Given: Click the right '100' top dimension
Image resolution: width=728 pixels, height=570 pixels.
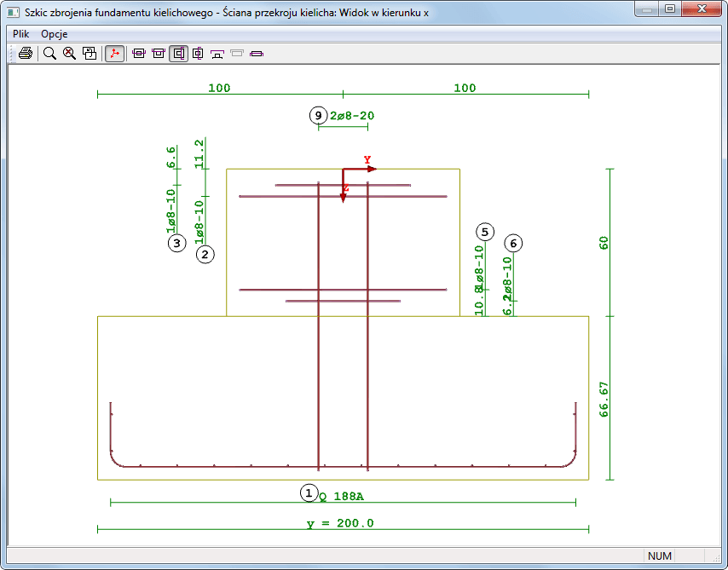Looking at the screenshot, I should [465, 88].
